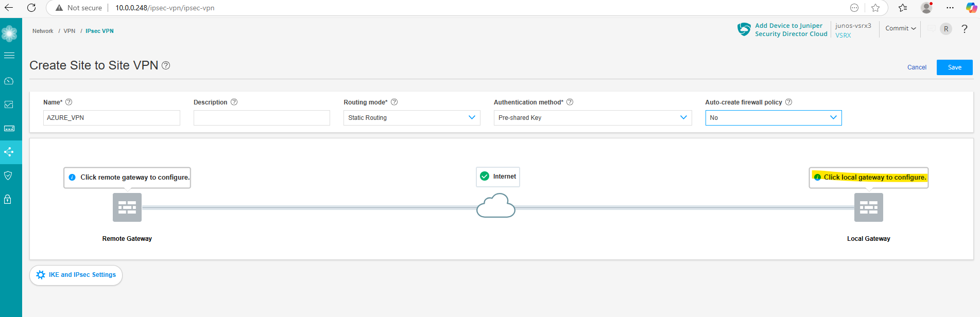The image size is (980, 317).
Task: Click the Remote Gateway label text
Action: (127, 239)
